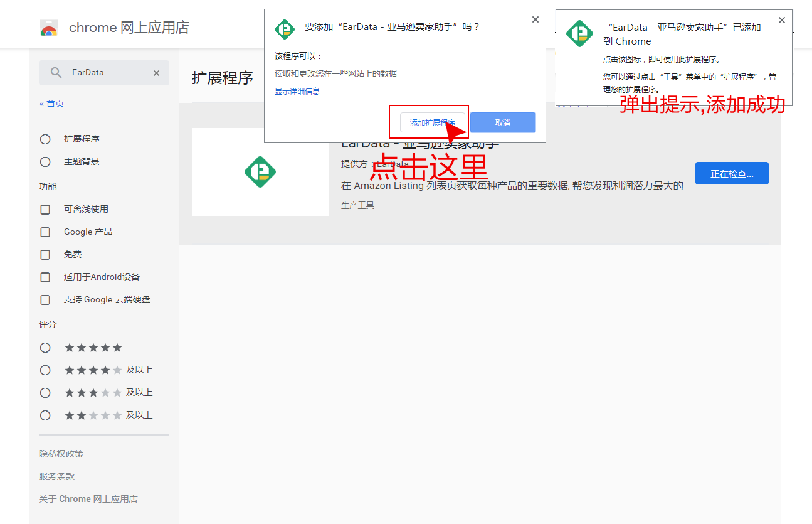This screenshot has width=812, height=524.
Task: Select the three stars 及以上 rating option
Action: 45,393
